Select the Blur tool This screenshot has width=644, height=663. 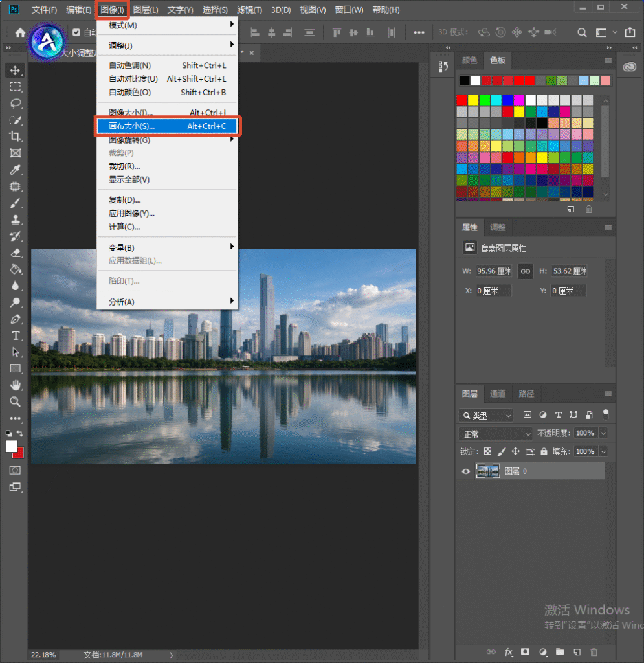point(16,286)
